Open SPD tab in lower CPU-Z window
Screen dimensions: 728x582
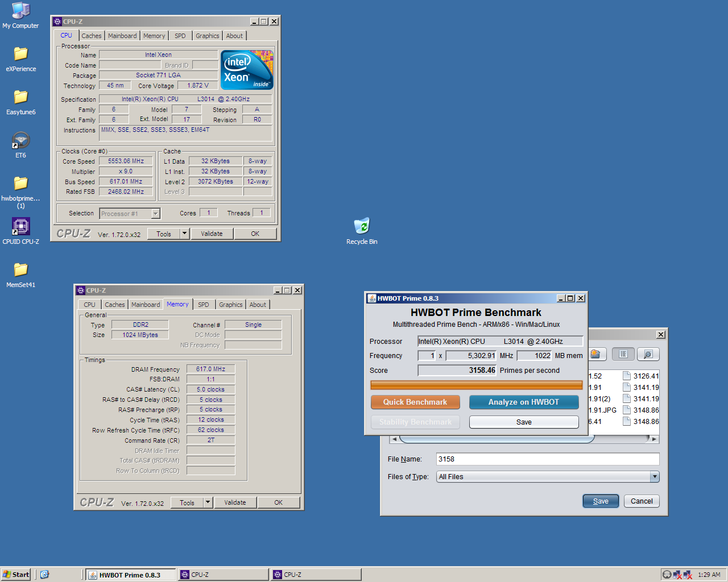tap(204, 305)
